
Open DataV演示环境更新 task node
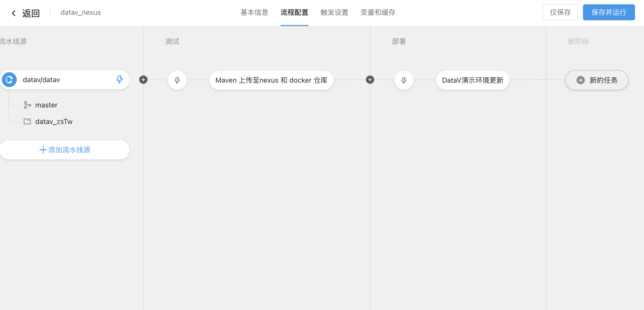(x=472, y=80)
